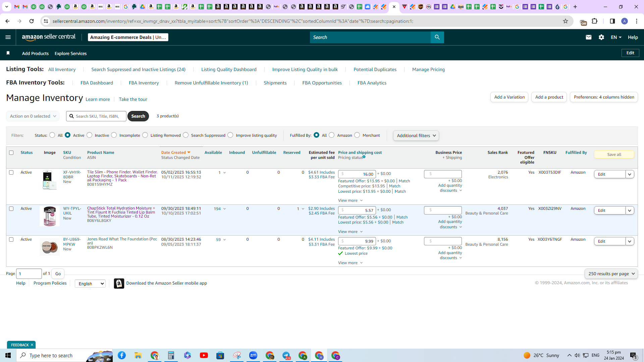This screenshot has width=644, height=362.
Task: Click the Add a product button
Action: coord(549,97)
